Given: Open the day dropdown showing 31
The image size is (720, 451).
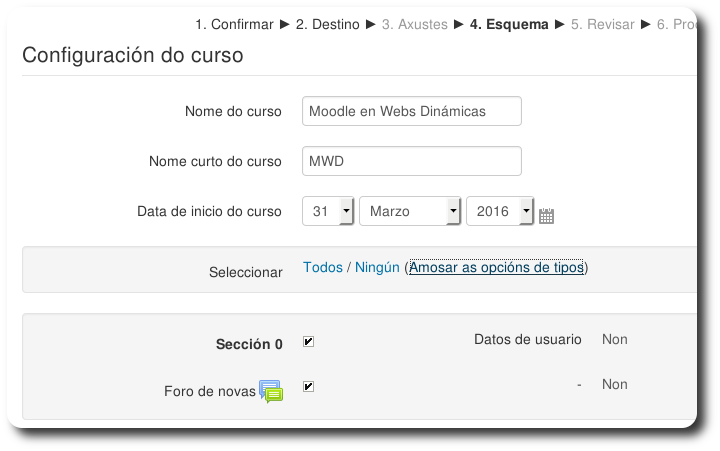Looking at the screenshot, I should [x=328, y=212].
